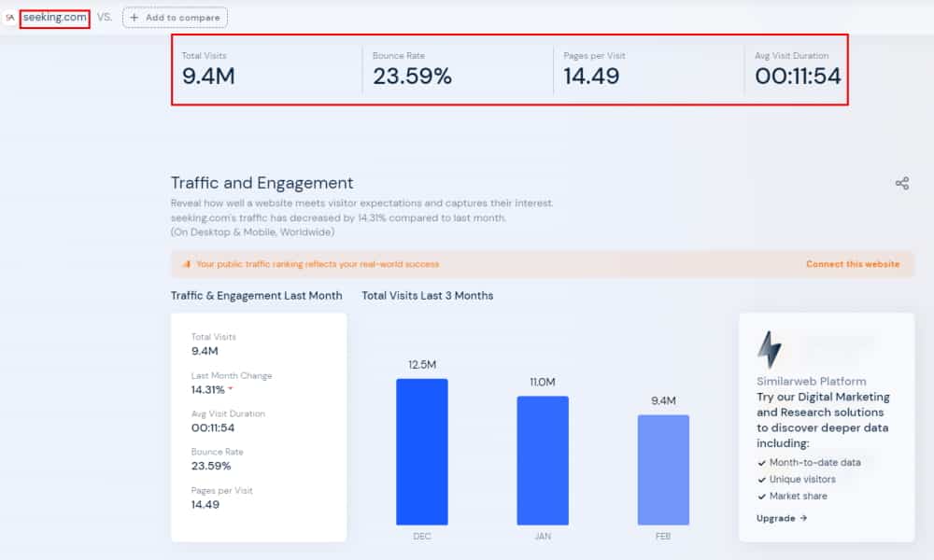The width and height of the screenshot is (934, 560).
Task: Click the Similarweb Platform card title
Action: coord(812,382)
